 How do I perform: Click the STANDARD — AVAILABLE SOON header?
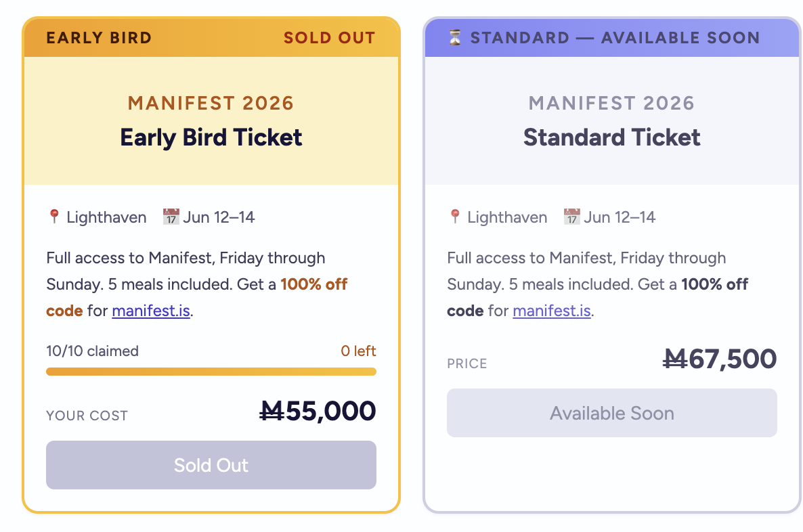point(615,38)
